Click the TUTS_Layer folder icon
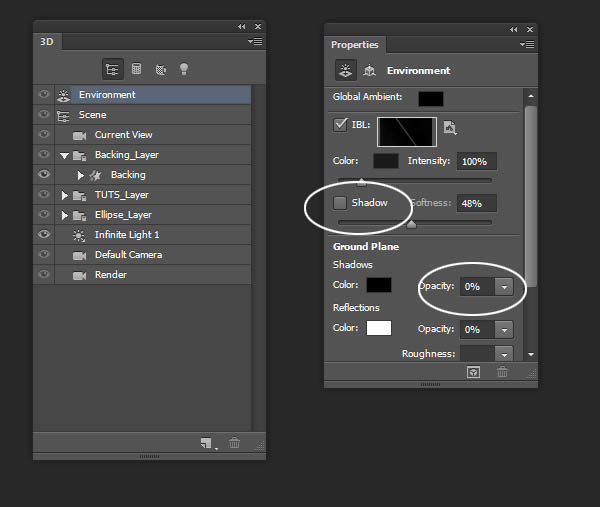This screenshot has width=600, height=507. point(79,196)
